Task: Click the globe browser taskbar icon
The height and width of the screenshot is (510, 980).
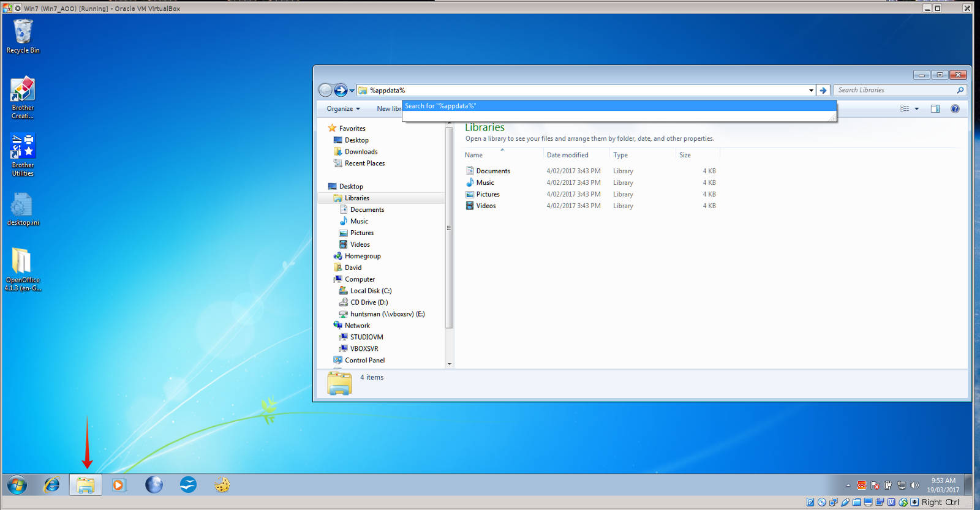Action: pos(154,486)
